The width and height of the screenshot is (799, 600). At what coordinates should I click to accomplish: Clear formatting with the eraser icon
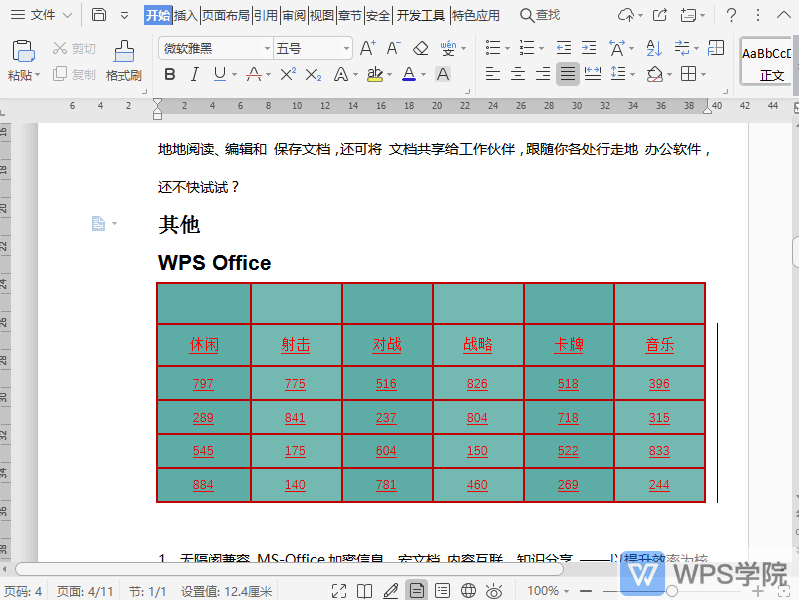pos(420,48)
